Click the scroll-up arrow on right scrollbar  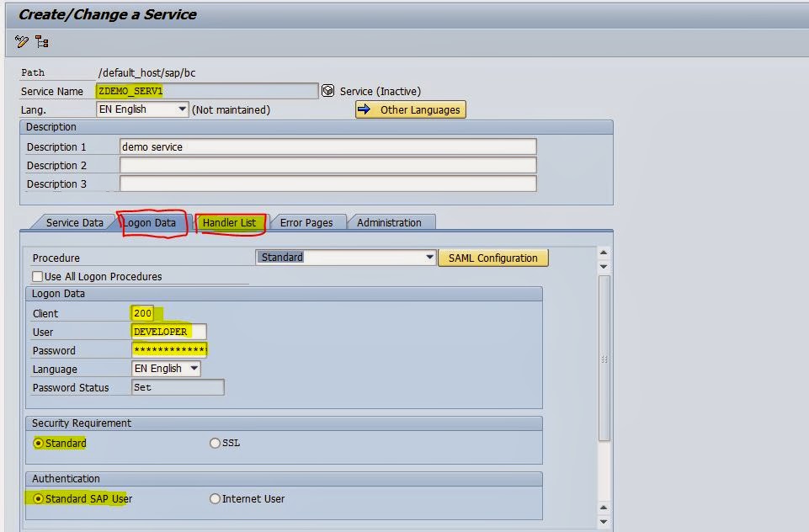coord(603,252)
